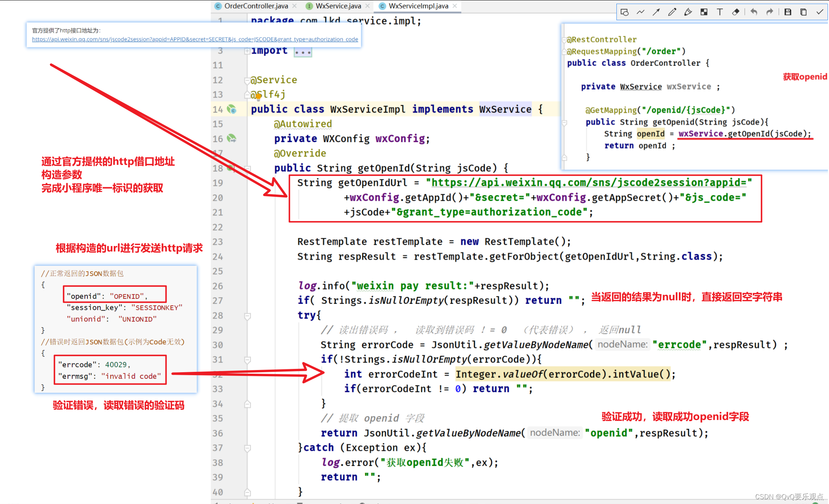Click line number 36 in the gutter
Screen dimensions: 829x504
pyautogui.click(x=218, y=434)
